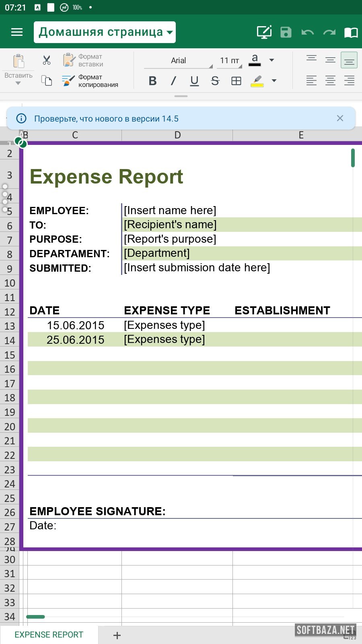The height and width of the screenshot is (644, 362).
Task: Open reading view book icon
Action: [351, 32]
